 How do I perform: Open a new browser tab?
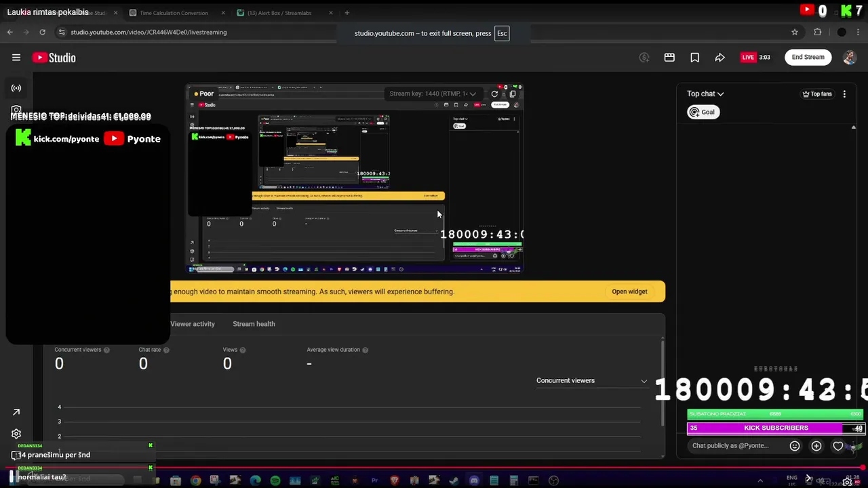347,13
